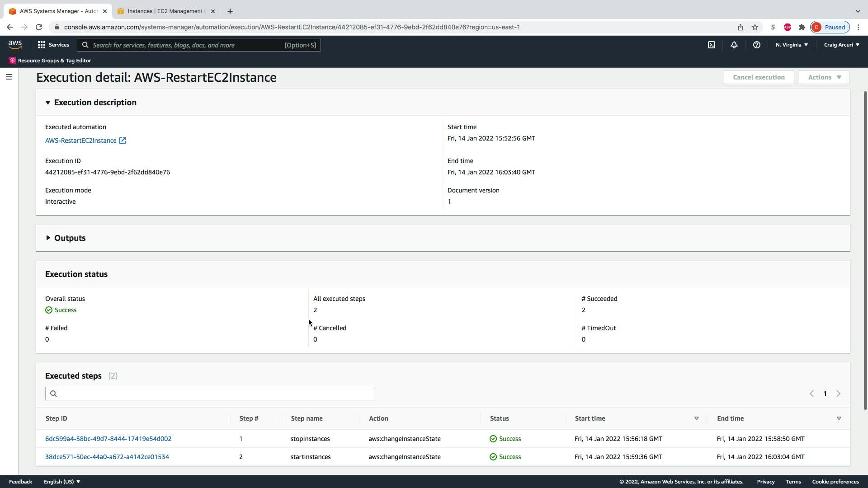
Task: Switch to Instances EC2 Management tab
Action: pos(165,11)
